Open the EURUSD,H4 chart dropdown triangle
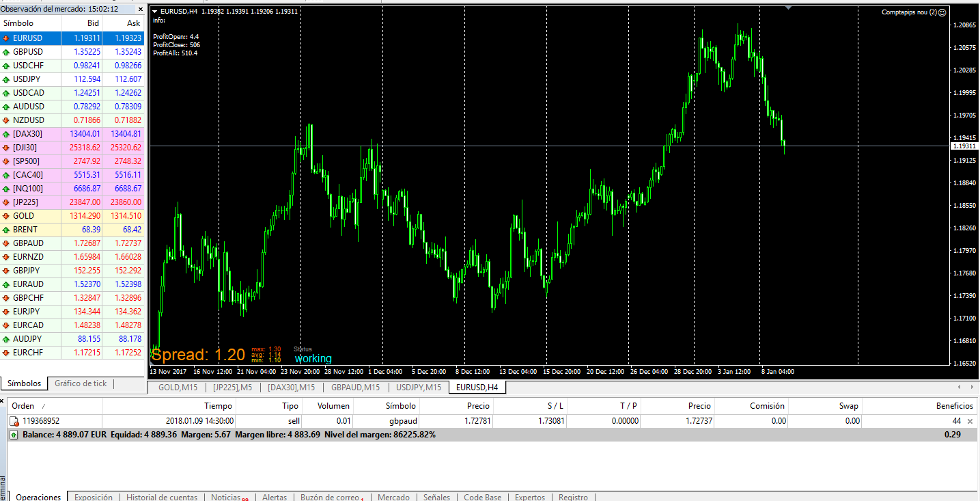 click(x=154, y=12)
